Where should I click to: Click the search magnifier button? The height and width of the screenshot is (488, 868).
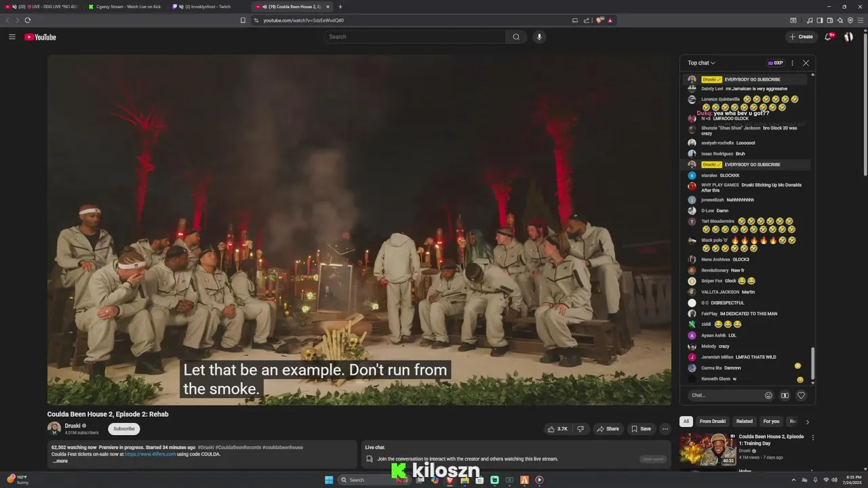(516, 37)
